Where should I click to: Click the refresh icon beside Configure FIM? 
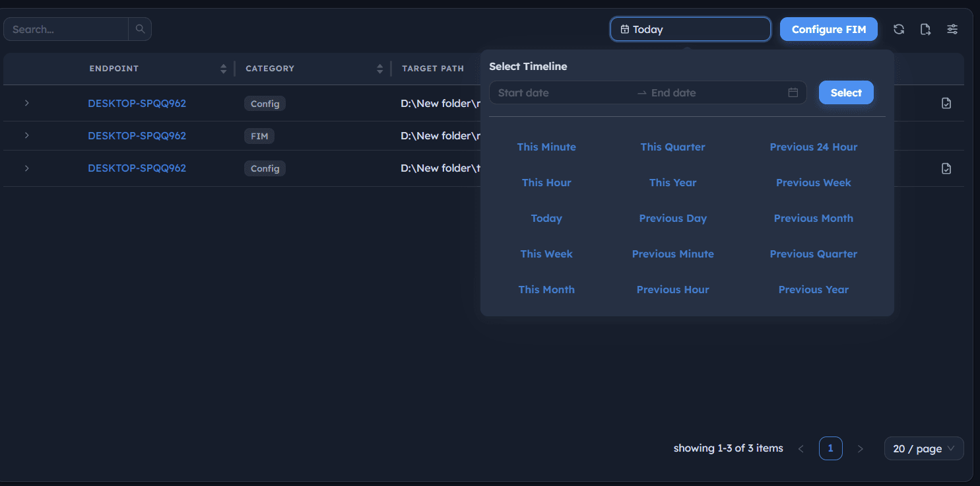pyautogui.click(x=899, y=29)
